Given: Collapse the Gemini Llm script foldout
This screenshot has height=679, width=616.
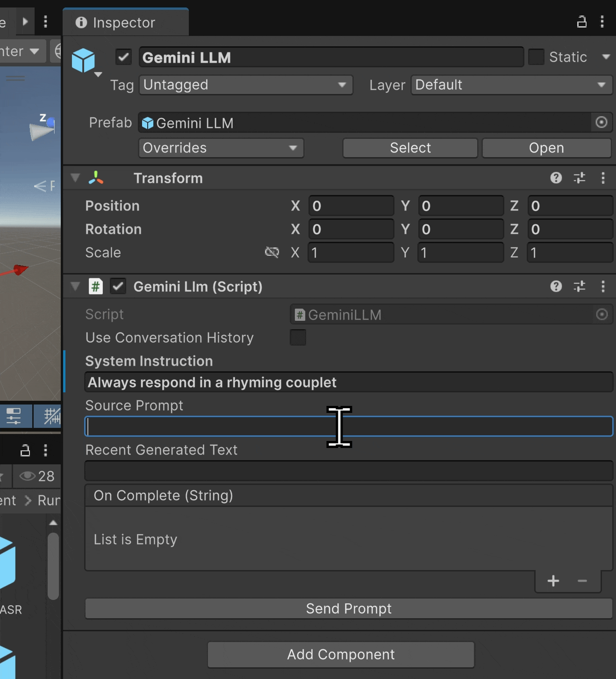Looking at the screenshot, I should click(x=75, y=286).
